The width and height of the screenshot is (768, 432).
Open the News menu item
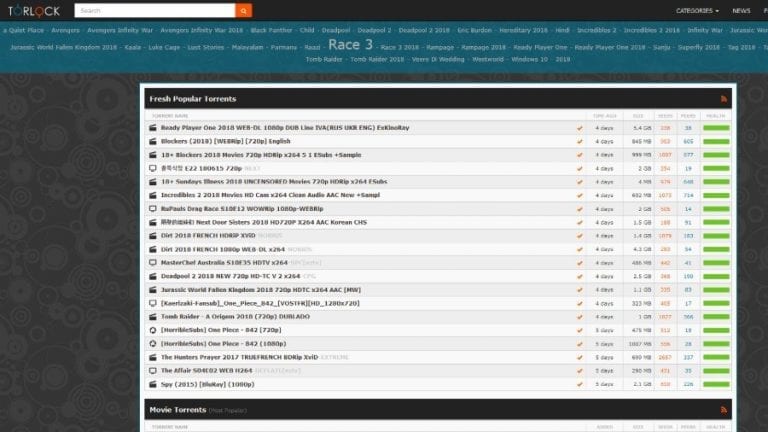pos(741,10)
